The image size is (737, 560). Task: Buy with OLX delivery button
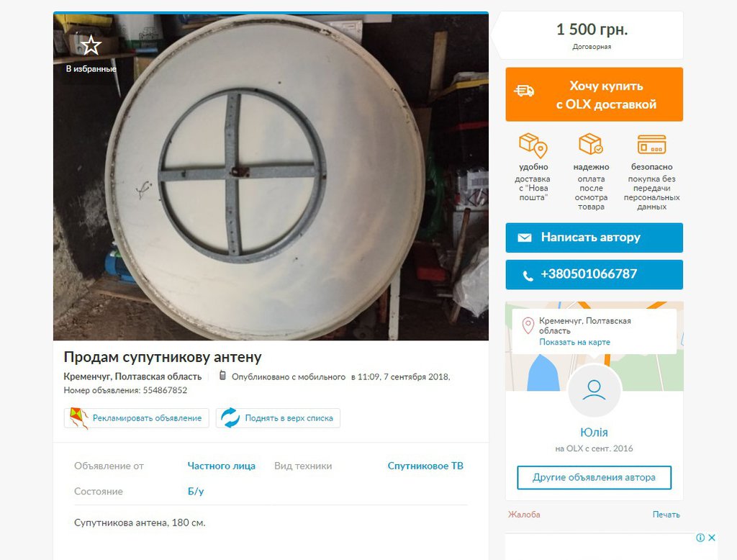pyautogui.click(x=594, y=94)
